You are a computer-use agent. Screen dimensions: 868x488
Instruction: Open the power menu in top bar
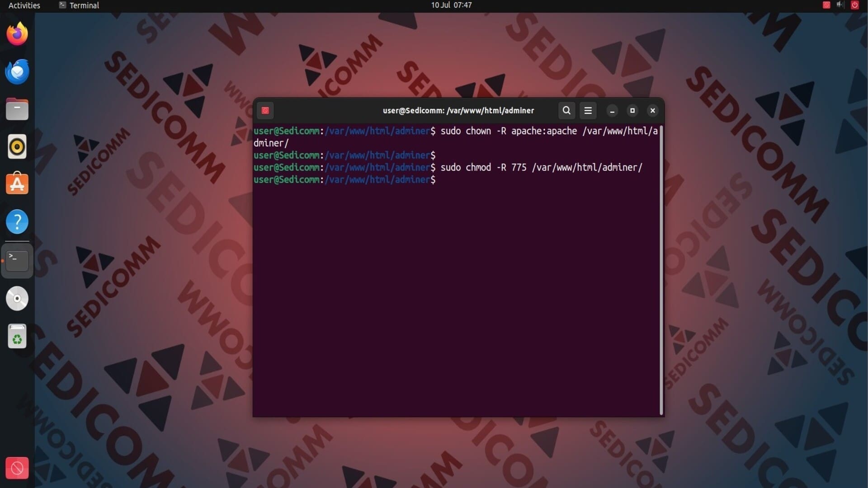854,5
